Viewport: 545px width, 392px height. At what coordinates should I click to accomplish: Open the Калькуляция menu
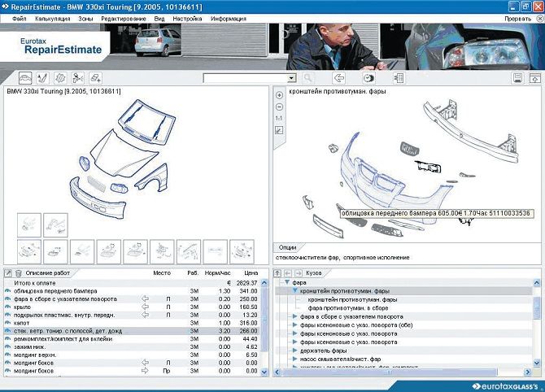53,19
